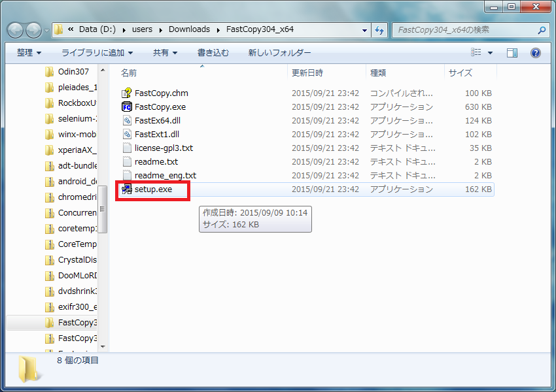Select Downloads in the address path
The width and height of the screenshot is (556, 392).
(x=189, y=29)
